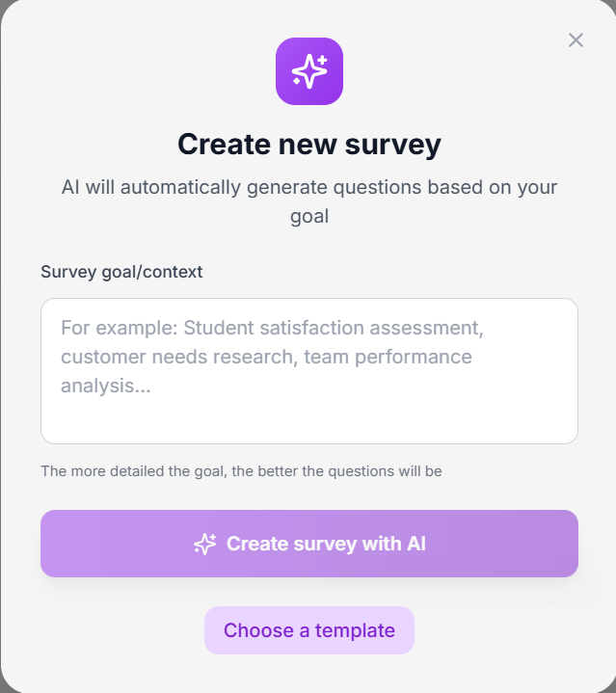Click the word 'goal' in the subtitle
The image size is (616, 693).
[x=309, y=217]
